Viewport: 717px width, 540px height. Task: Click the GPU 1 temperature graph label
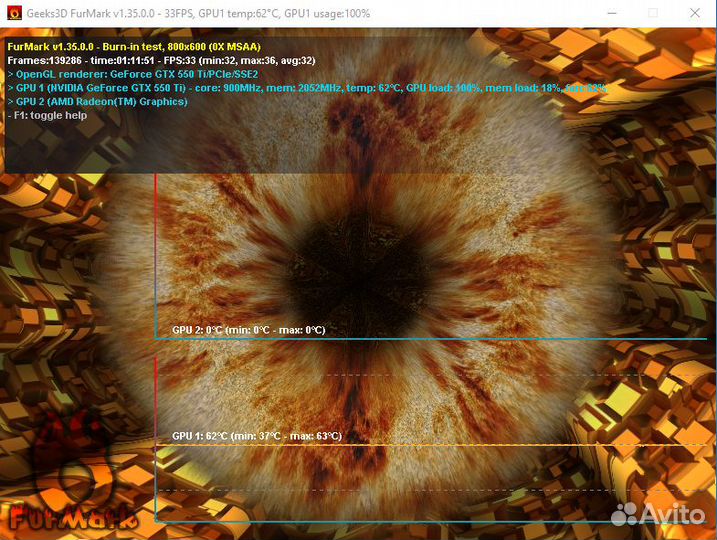point(256,436)
